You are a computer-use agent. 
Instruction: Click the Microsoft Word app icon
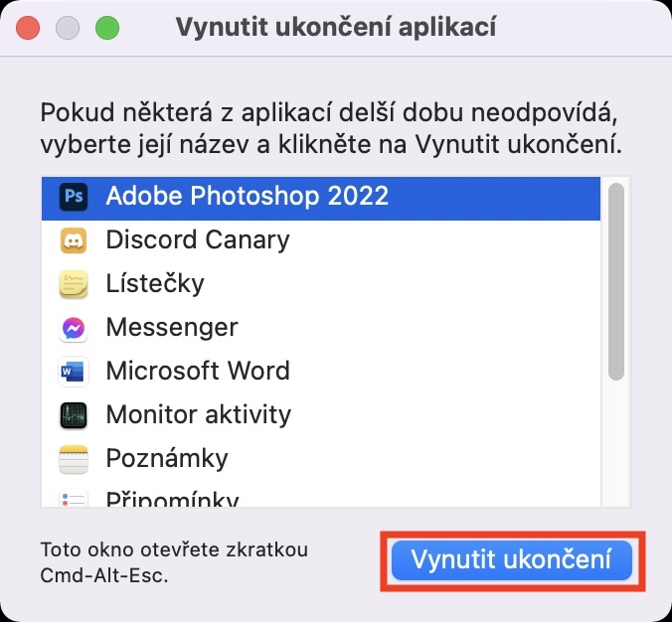coord(75,371)
